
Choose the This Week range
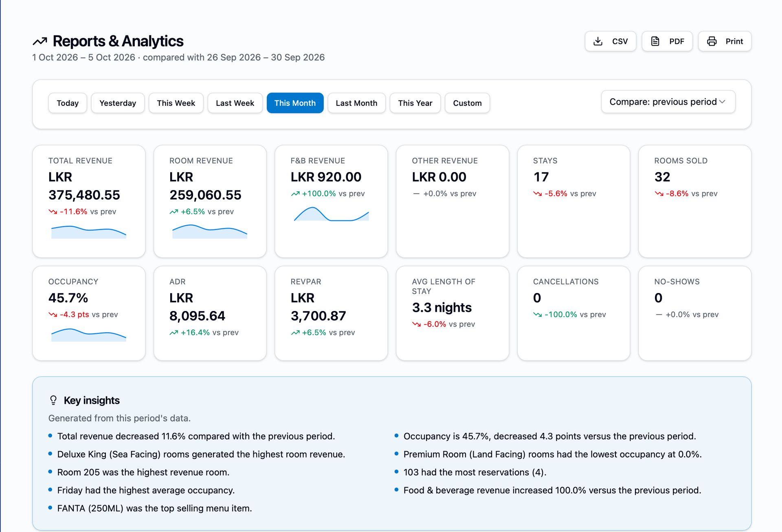[x=176, y=103]
